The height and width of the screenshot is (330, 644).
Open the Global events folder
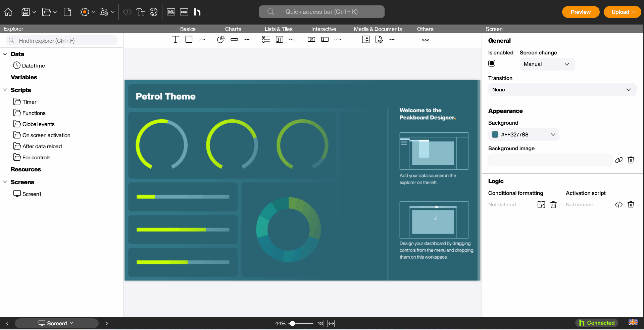pyautogui.click(x=38, y=124)
